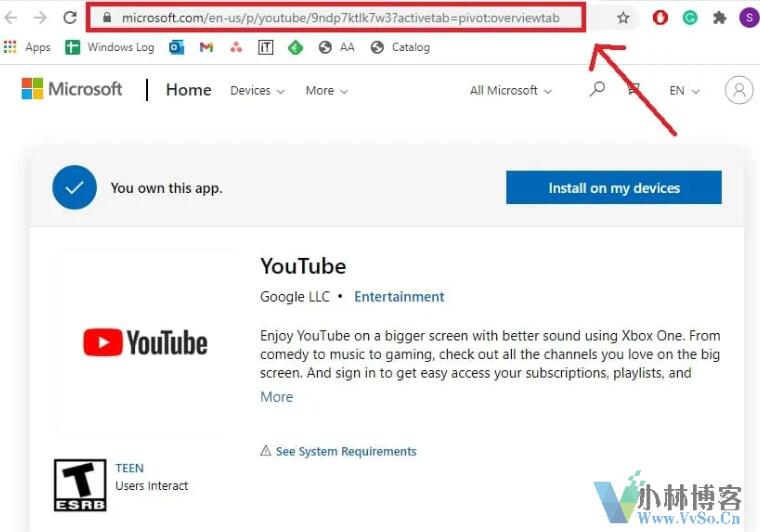The image size is (760, 532).
Task: Open the purple profile avatar
Action: pyautogui.click(x=749, y=18)
